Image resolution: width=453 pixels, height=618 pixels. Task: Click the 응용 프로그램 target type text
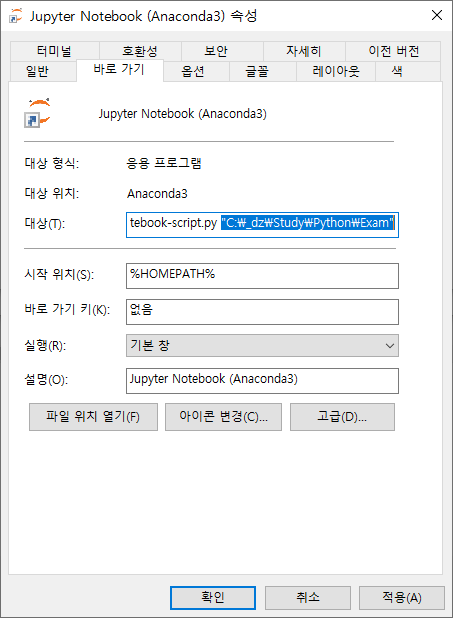pyautogui.click(x=164, y=163)
